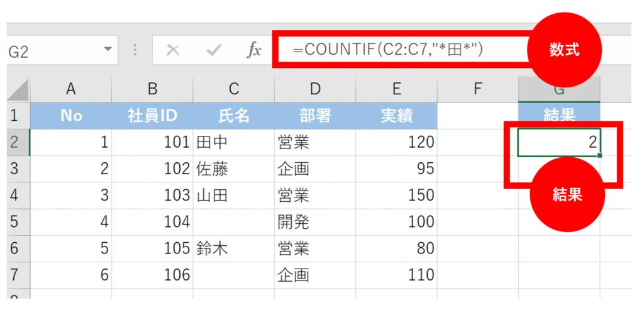Screen dimensions: 644x322
Task: Click the Select All corner triangle
Action: point(18,91)
